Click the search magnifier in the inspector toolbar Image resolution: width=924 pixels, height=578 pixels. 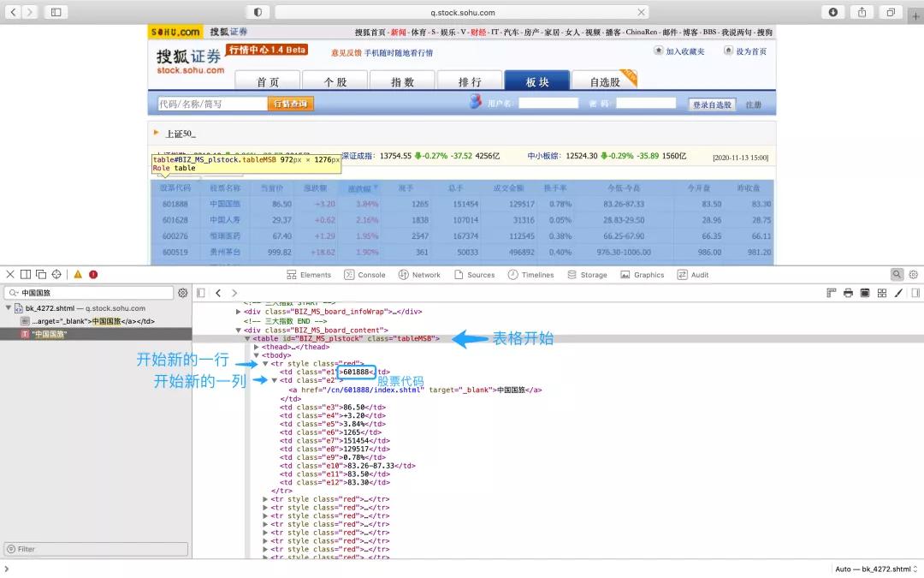pyautogui.click(x=896, y=274)
